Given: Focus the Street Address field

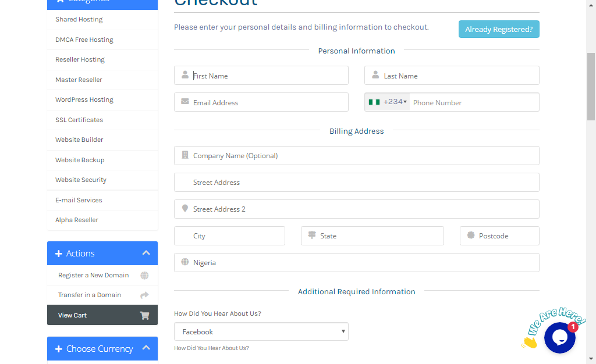Looking at the screenshot, I should pos(357,183).
